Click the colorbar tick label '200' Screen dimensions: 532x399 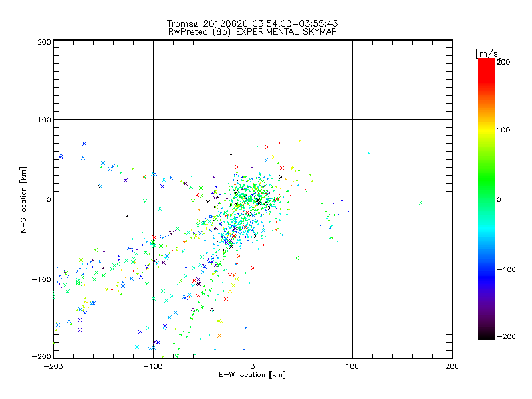pyautogui.click(x=503, y=62)
